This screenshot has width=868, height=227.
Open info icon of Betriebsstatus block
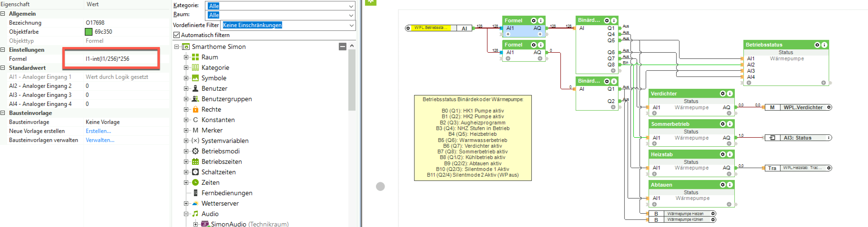[x=824, y=45]
